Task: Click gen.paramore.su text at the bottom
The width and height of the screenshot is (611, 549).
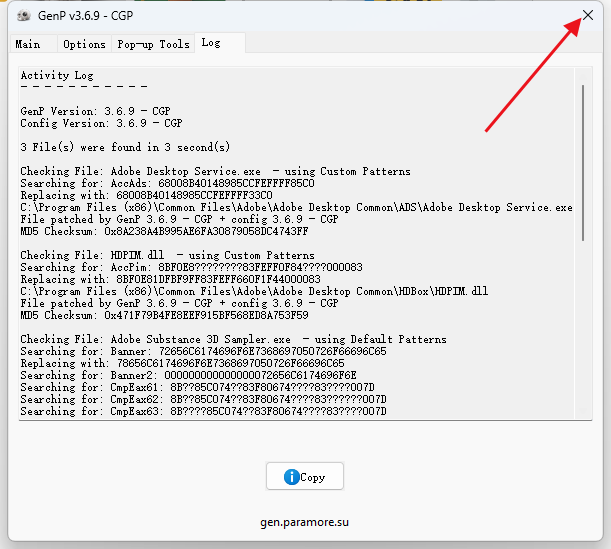Action: click(304, 522)
